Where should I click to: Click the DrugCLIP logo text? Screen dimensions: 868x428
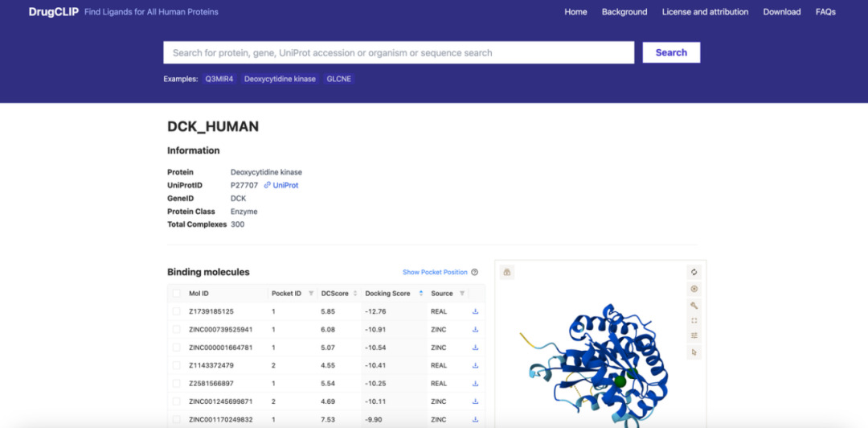click(54, 11)
